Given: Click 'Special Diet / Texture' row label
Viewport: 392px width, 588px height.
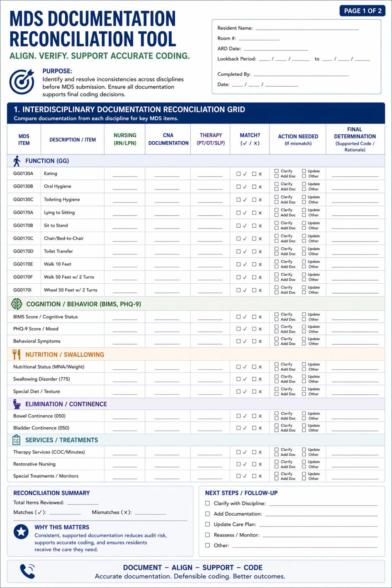Looking at the screenshot, I should point(36,391).
